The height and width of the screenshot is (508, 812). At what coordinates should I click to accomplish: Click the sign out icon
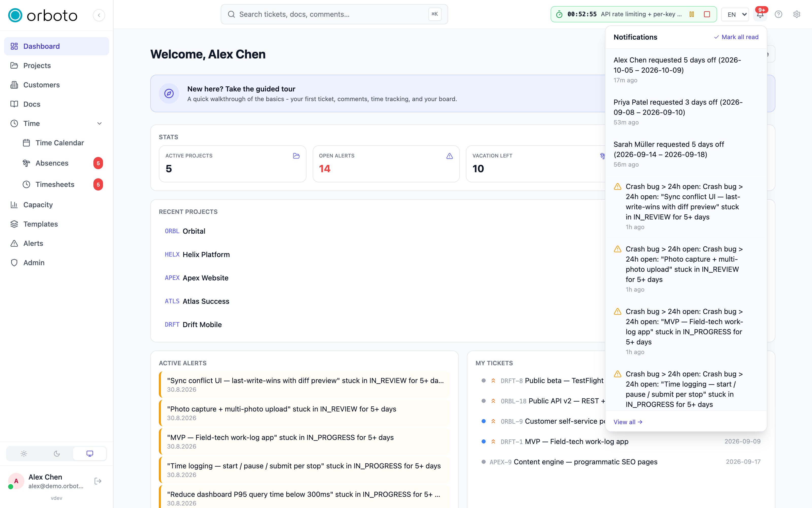tap(98, 481)
